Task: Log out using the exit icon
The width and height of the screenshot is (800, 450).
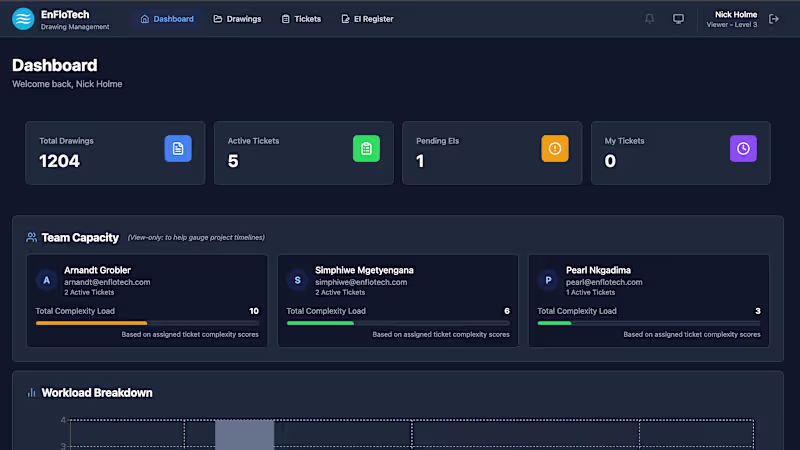Action: pos(774,19)
